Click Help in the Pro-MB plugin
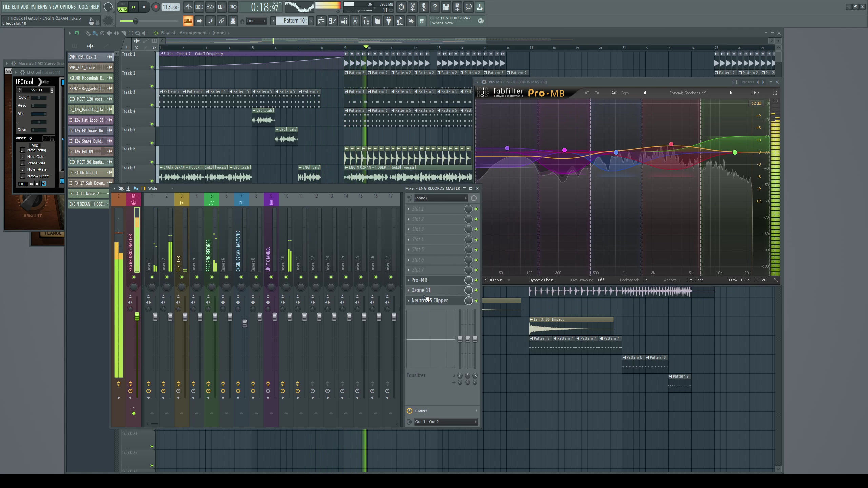 tap(756, 93)
